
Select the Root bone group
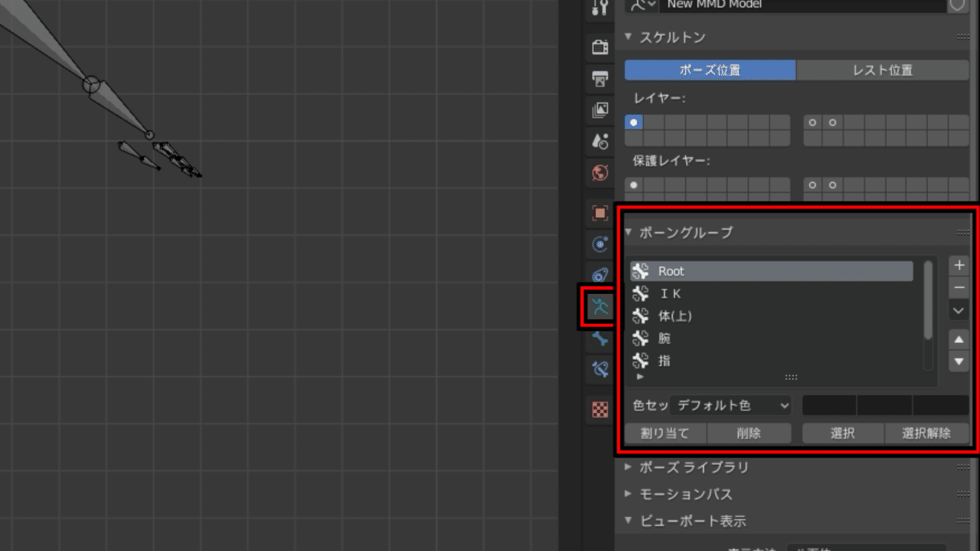772,271
